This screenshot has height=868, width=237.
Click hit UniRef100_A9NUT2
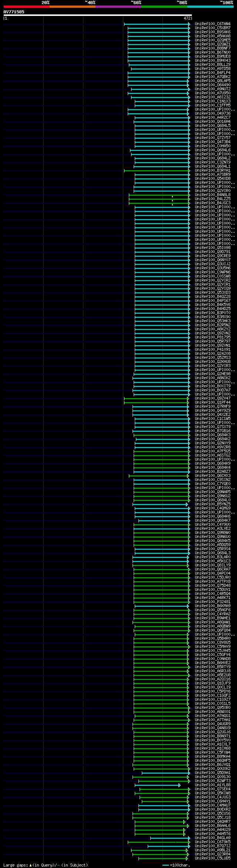point(213,89)
